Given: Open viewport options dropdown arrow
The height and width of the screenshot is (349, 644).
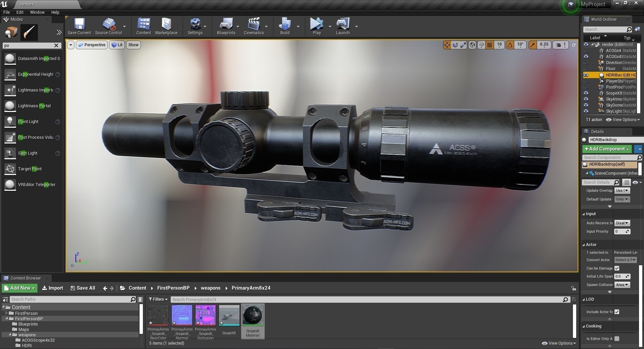Looking at the screenshot, I should pos(70,45).
